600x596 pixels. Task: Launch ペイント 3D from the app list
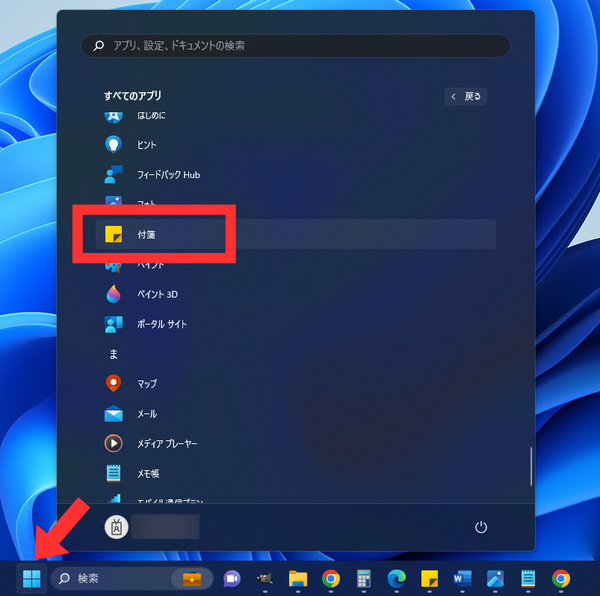pyautogui.click(x=295, y=294)
